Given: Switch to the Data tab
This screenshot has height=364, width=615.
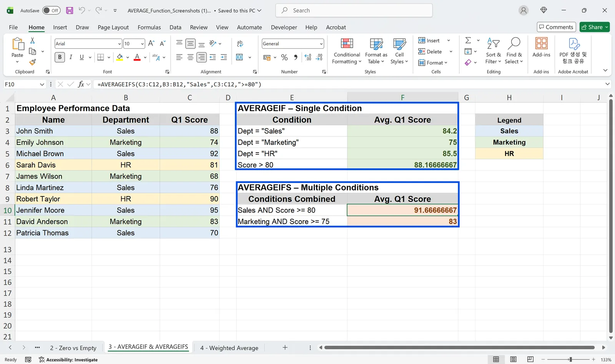Looking at the screenshot, I should coord(175,27).
